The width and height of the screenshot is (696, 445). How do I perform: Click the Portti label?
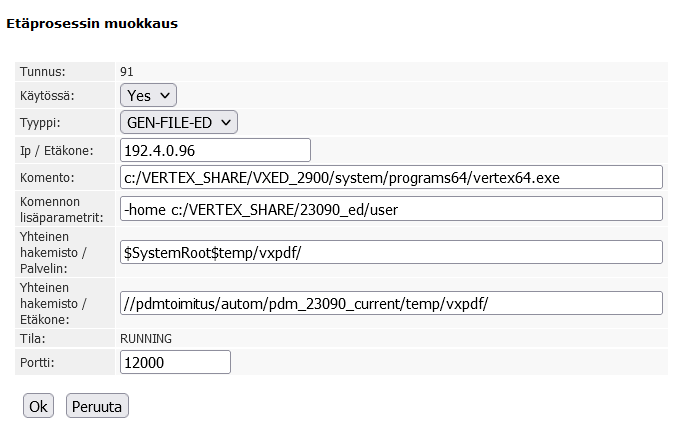[x=38, y=362]
